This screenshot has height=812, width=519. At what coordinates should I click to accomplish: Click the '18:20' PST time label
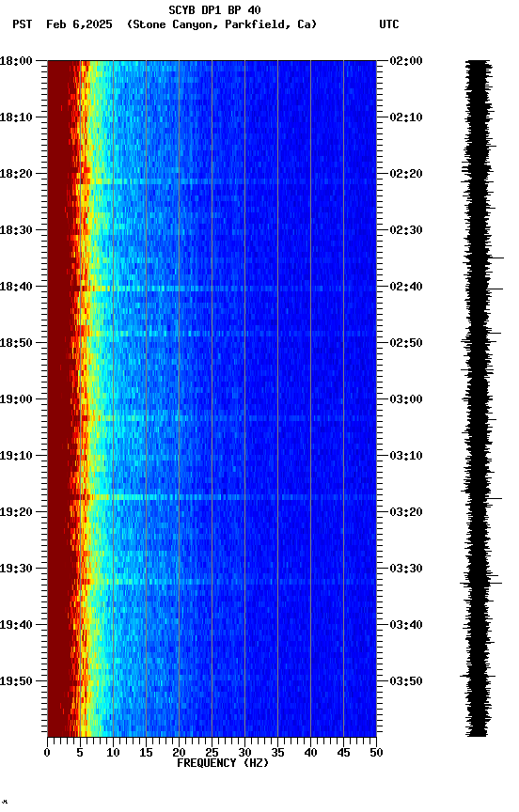(16, 174)
